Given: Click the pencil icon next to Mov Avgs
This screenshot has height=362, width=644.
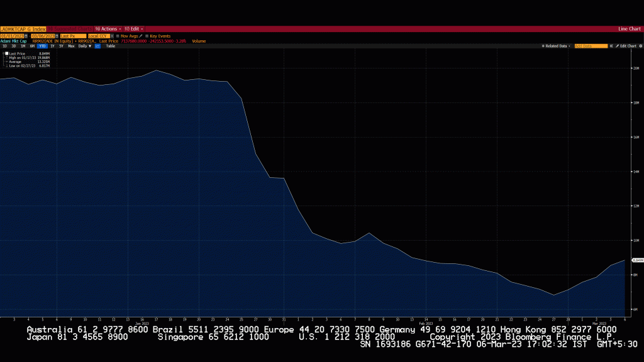Looking at the screenshot, I should [x=140, y=36].
